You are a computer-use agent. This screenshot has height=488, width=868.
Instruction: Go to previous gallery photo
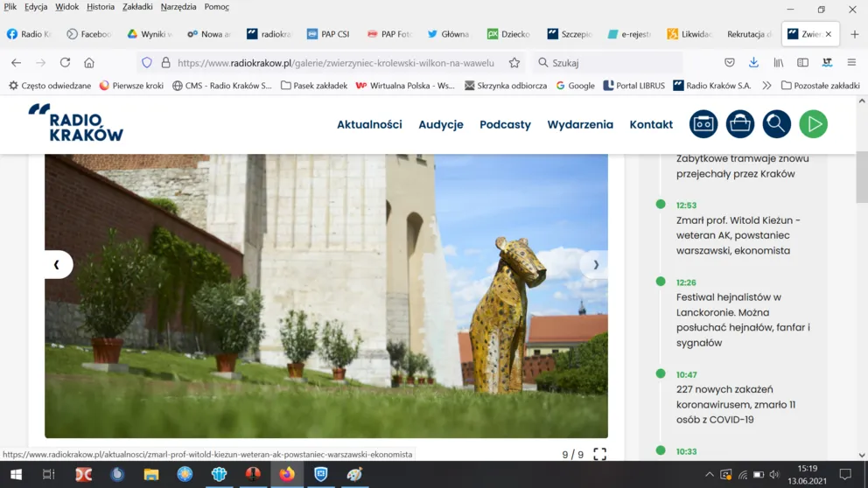pos(57,264)
